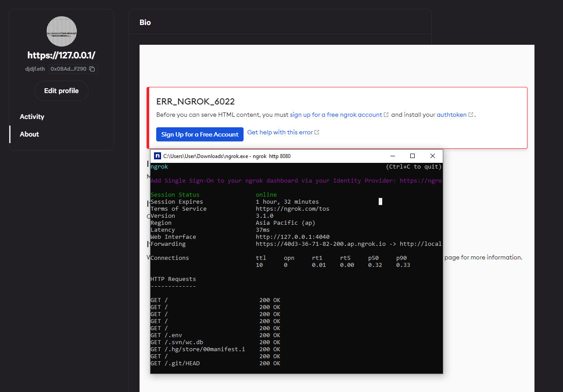563x392 pixels.
Task: Close the ngrok console window
Action: click(x=432, y=156)
